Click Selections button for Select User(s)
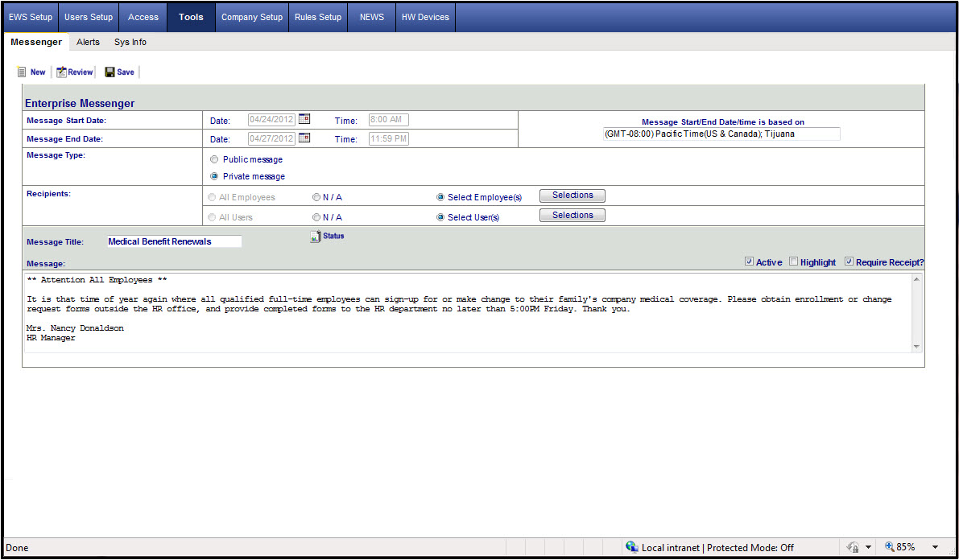This screenshot has height=560, width=959. (x=573, y=216)
